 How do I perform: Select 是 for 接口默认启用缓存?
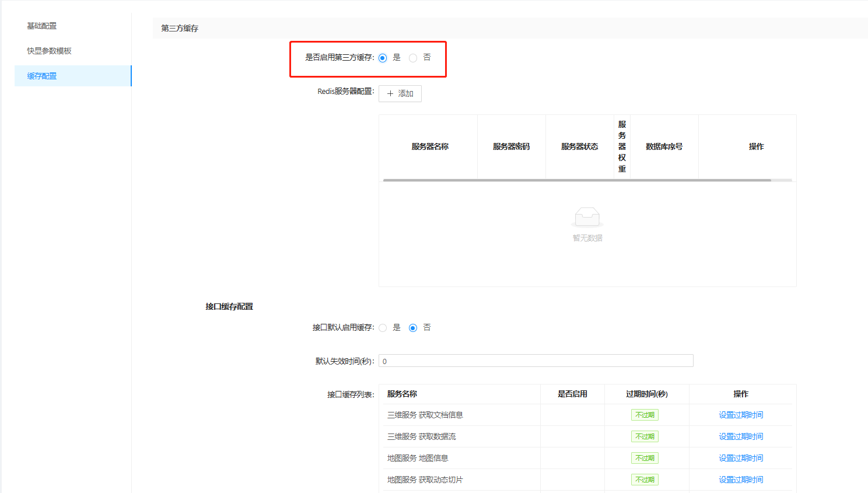pos(383,328)
